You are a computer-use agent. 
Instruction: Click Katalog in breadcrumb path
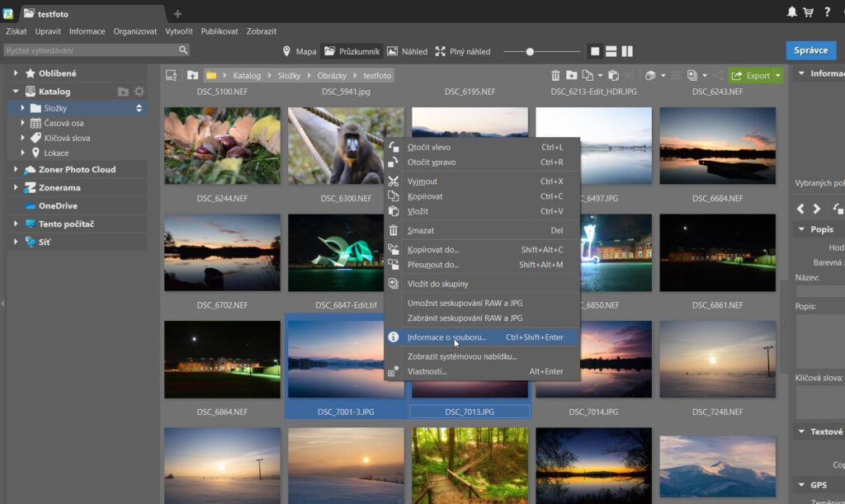247,75
